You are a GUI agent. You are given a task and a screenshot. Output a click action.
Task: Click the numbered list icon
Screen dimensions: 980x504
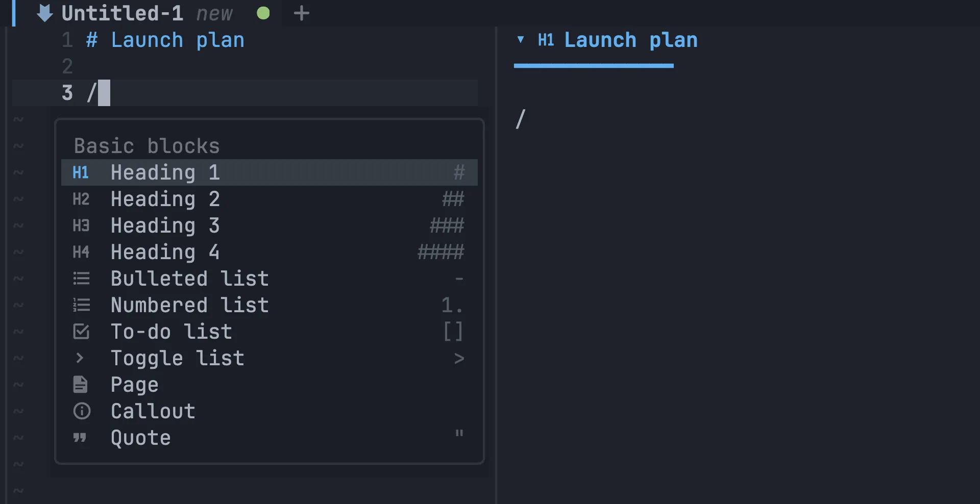point(81,305)
